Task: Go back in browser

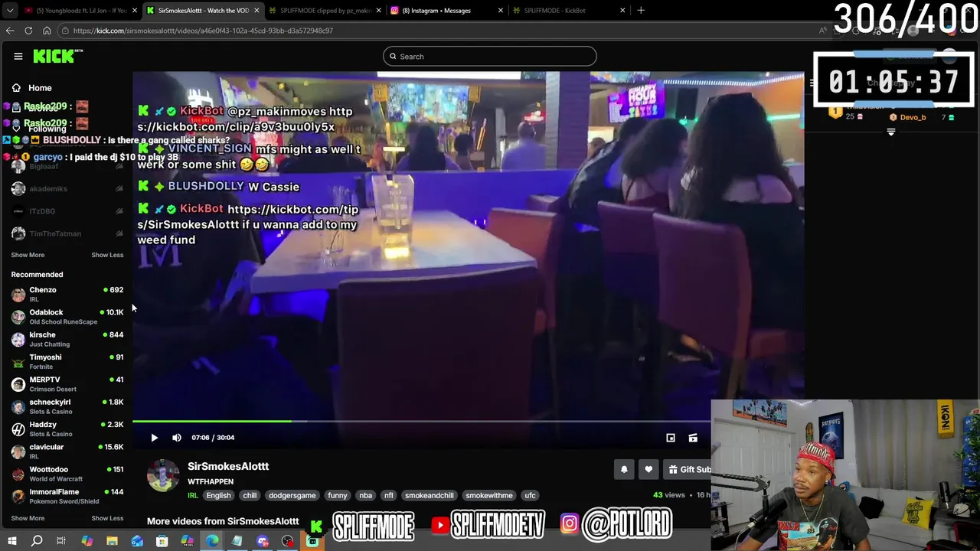Action: 10,31
